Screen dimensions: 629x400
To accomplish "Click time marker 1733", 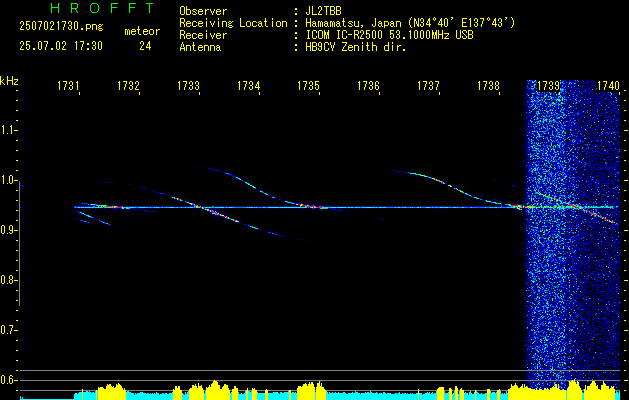I will coord(188,86).
